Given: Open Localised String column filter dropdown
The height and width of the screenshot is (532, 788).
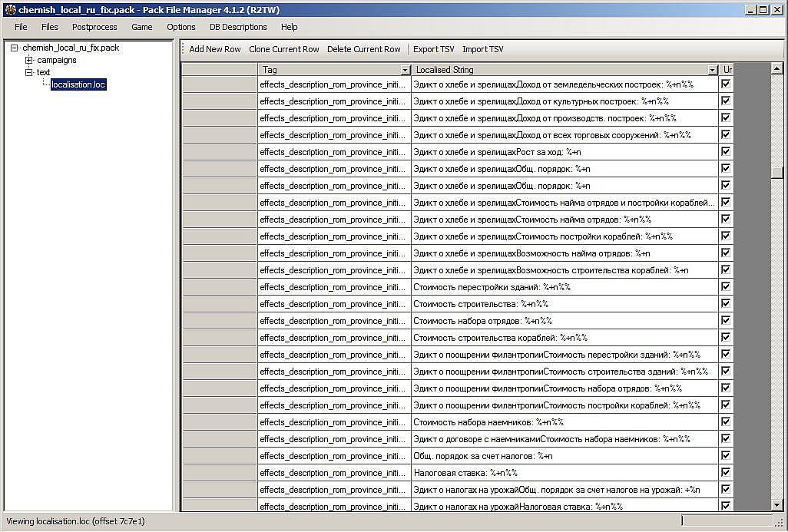Looking at the screenshot, I should (x=712, y=70).
